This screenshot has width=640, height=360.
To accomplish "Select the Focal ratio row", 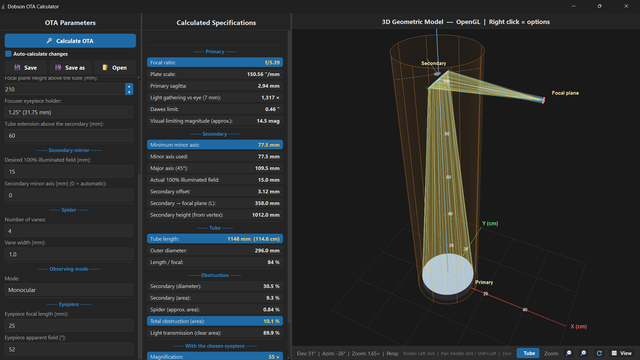I will point(215,62).
